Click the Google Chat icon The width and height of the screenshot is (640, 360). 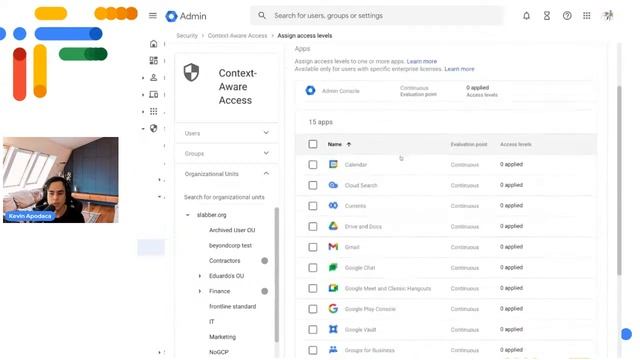tap(333, 267)
